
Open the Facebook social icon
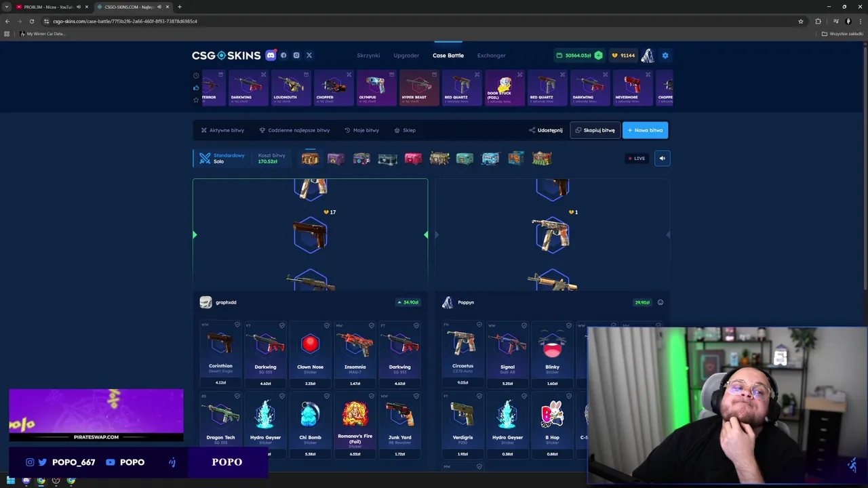tap(283, 56)
